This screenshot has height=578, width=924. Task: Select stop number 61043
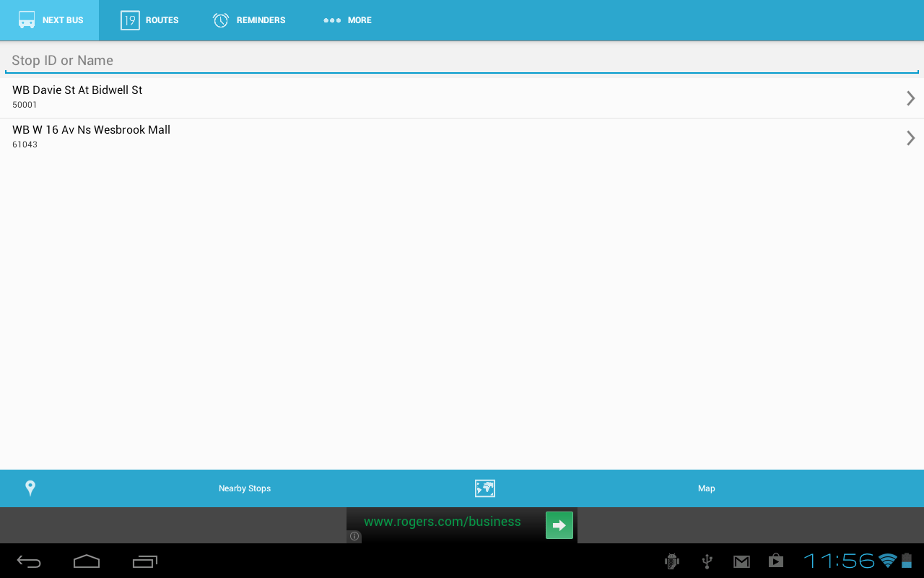coord(25,144)
